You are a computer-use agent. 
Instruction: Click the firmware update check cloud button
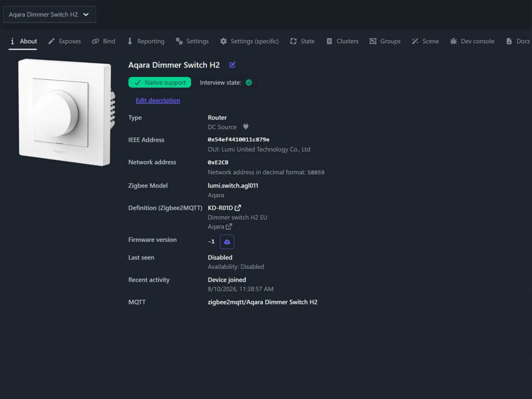(227, 242)
